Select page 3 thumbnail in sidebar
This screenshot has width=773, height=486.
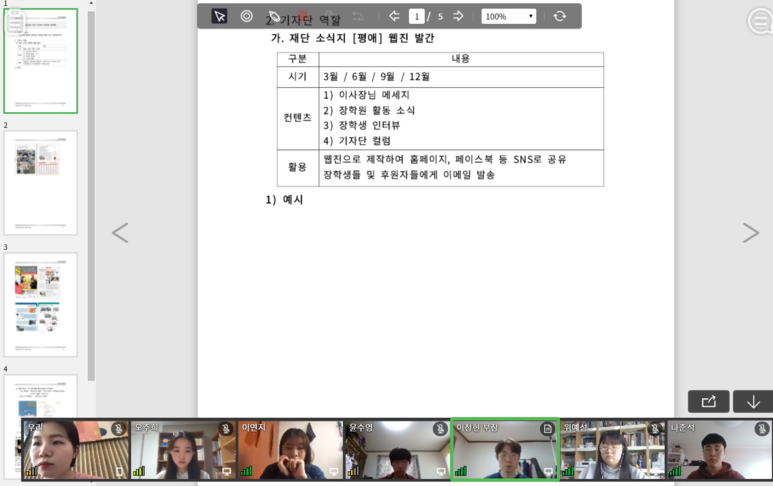click(x=40, y=305)
